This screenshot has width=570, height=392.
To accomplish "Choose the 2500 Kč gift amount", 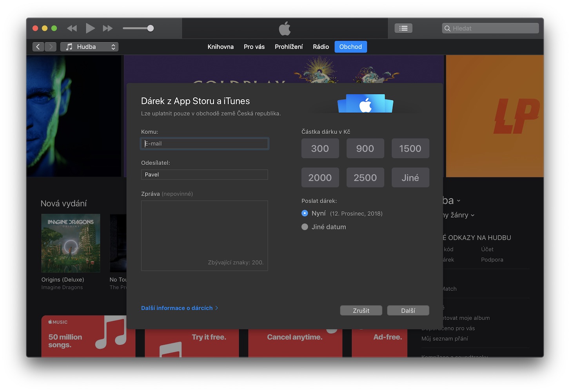I will pos(365,177).
